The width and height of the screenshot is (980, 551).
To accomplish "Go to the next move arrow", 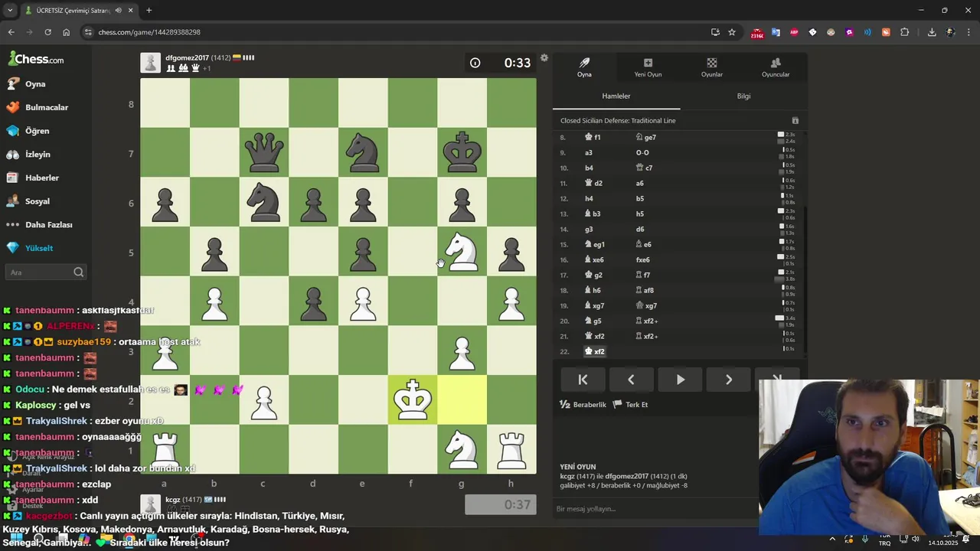I will (728, 380).
